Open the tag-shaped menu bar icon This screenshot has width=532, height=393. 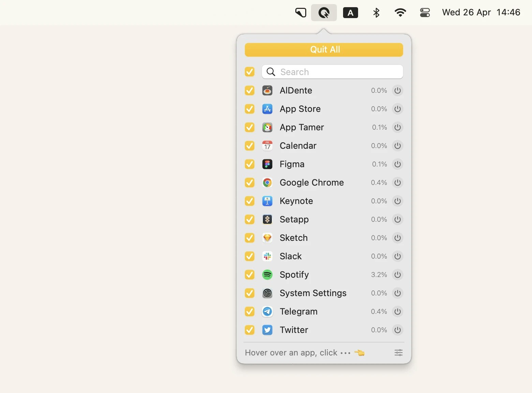[x=300, y=13]
